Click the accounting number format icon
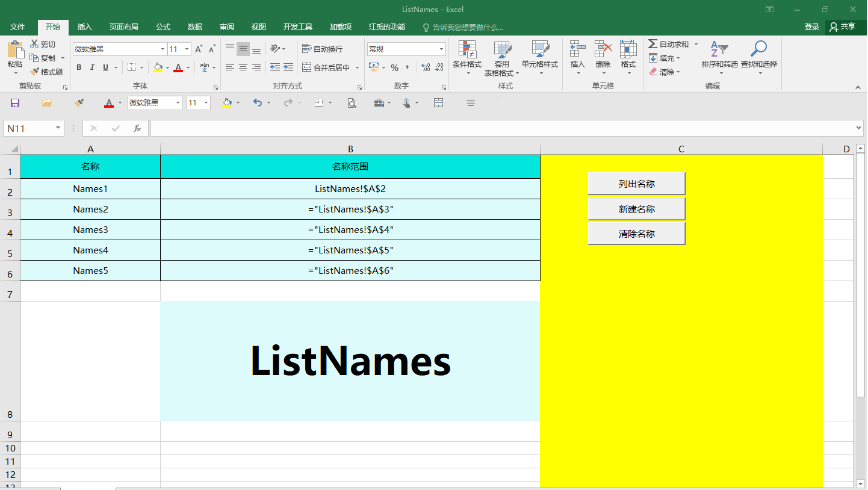Screen dimensions: 868x490 point(373,67)
